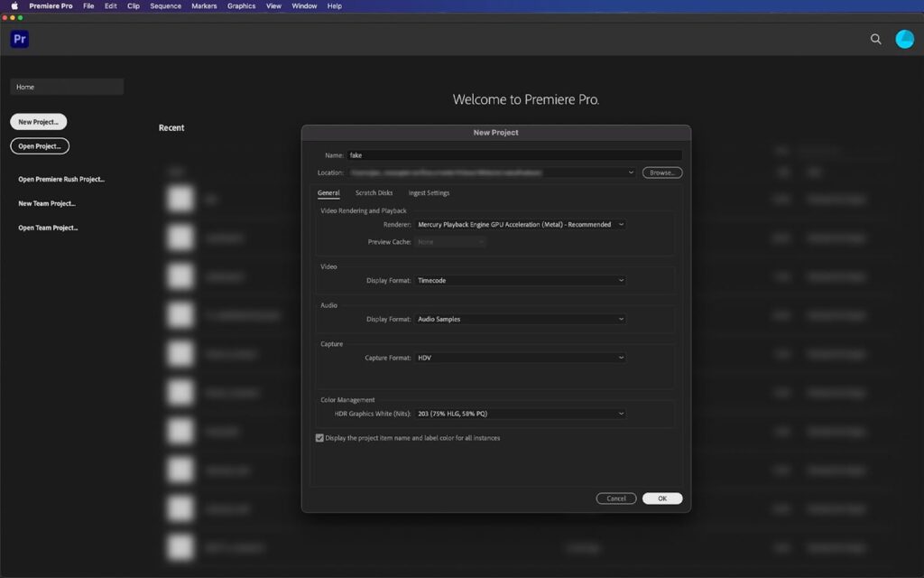Click the Open Project... button
Viewport: 924px width, 578px height.
click(x=40, y=146)
